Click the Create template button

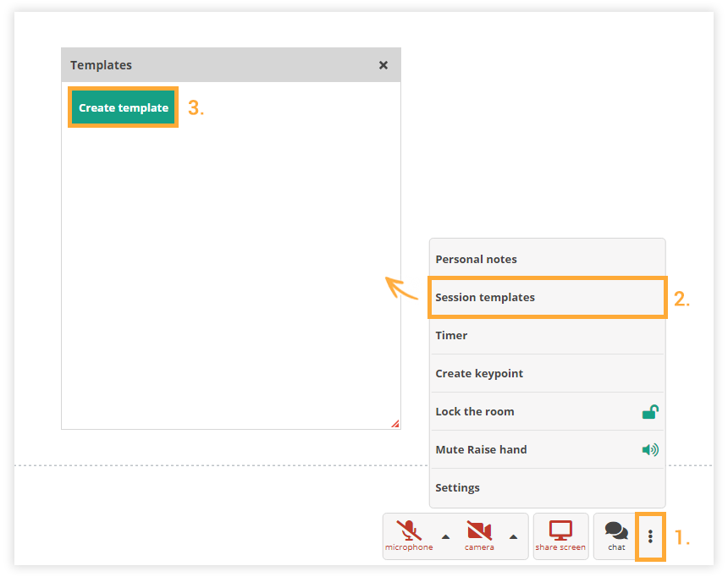click(124, 107)
